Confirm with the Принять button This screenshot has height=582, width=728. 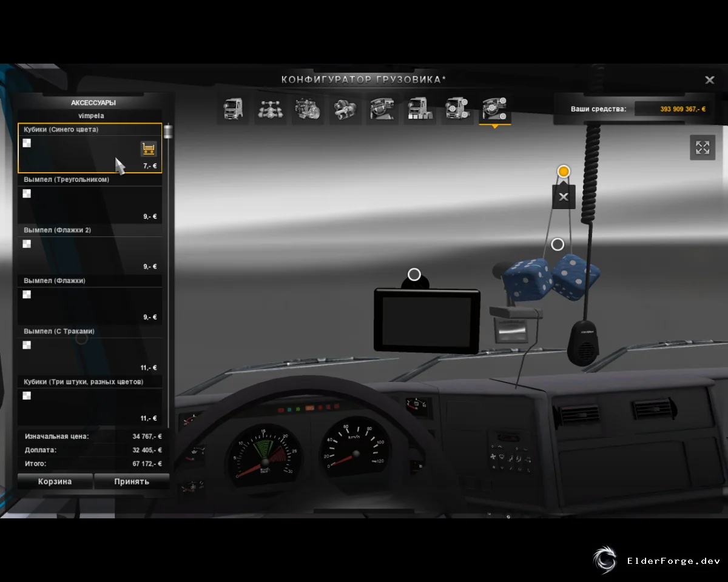pyautogui.click(x=132, y=481)
